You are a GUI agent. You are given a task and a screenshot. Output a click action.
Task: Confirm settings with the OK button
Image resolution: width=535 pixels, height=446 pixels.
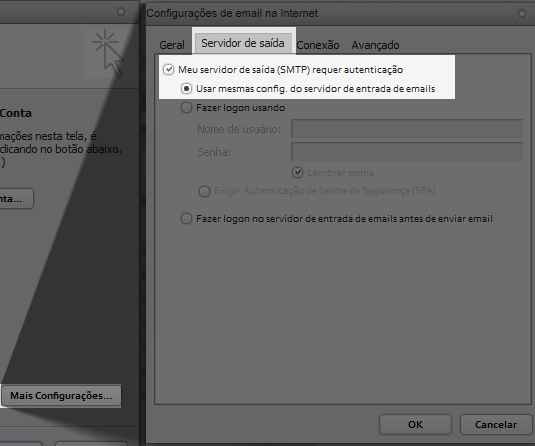[415, 425]
